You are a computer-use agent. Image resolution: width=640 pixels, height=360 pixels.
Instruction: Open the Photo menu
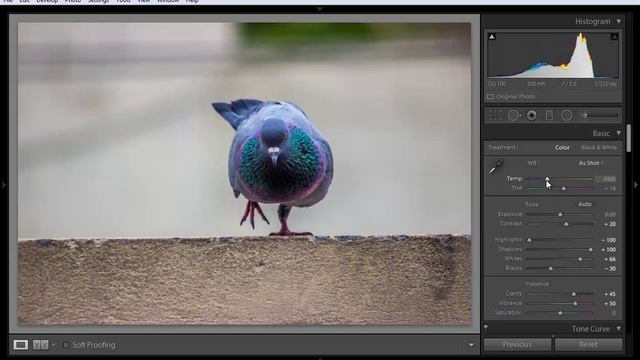click(73, 1)
